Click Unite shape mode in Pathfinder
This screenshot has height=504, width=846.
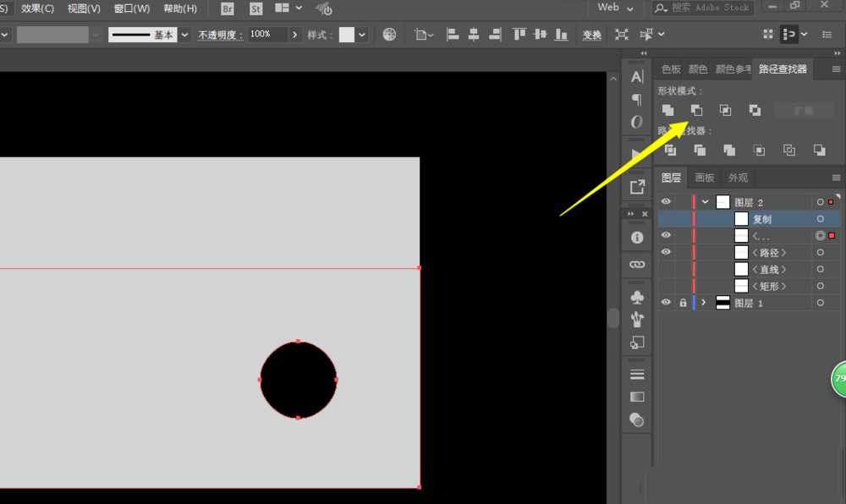click(667, 110)
